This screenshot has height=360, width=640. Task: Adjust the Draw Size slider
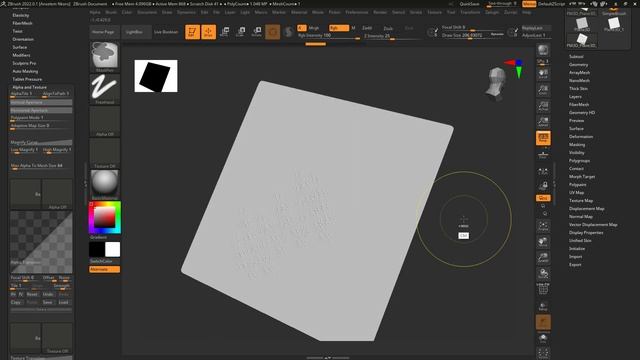[473, 36]
